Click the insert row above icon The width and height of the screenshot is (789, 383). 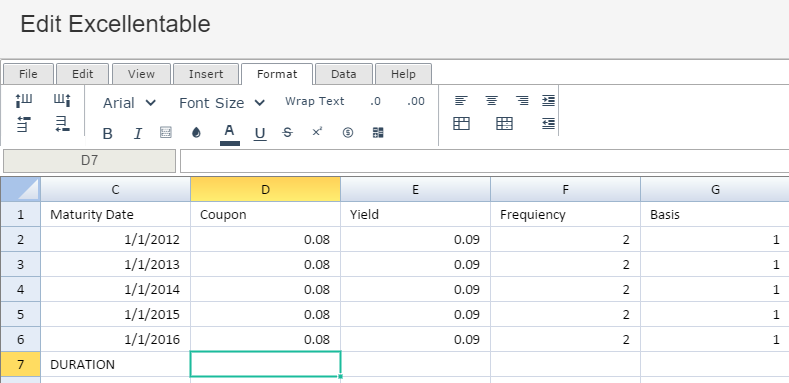point(24,124)
